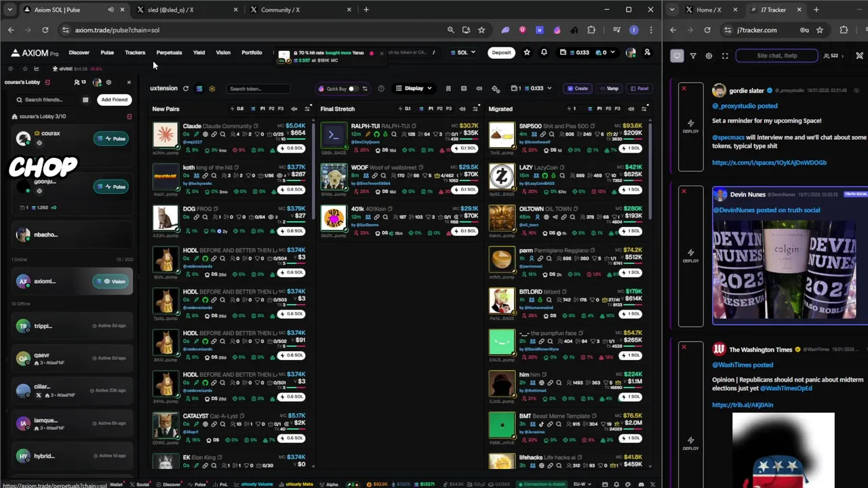Open the EU-W region dropdown in footer
The width and height of the screenshot is (868, 488).
582,485
